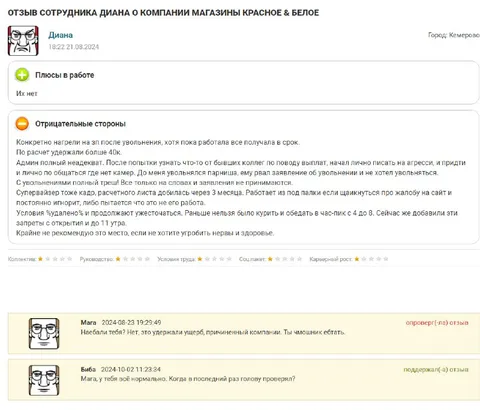Click the Биба commenter avatar
This screenshot has width=480, height=410.
click(x=44, y=380)
